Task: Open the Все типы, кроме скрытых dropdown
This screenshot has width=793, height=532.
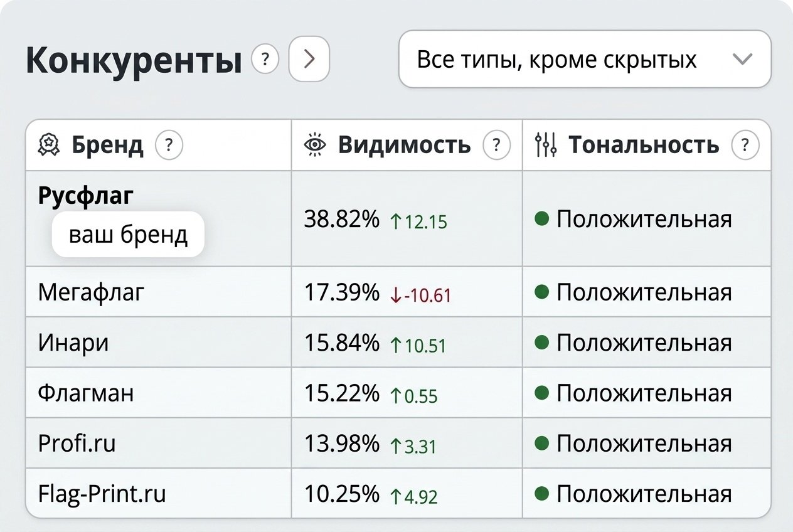Action: [585, 60]
